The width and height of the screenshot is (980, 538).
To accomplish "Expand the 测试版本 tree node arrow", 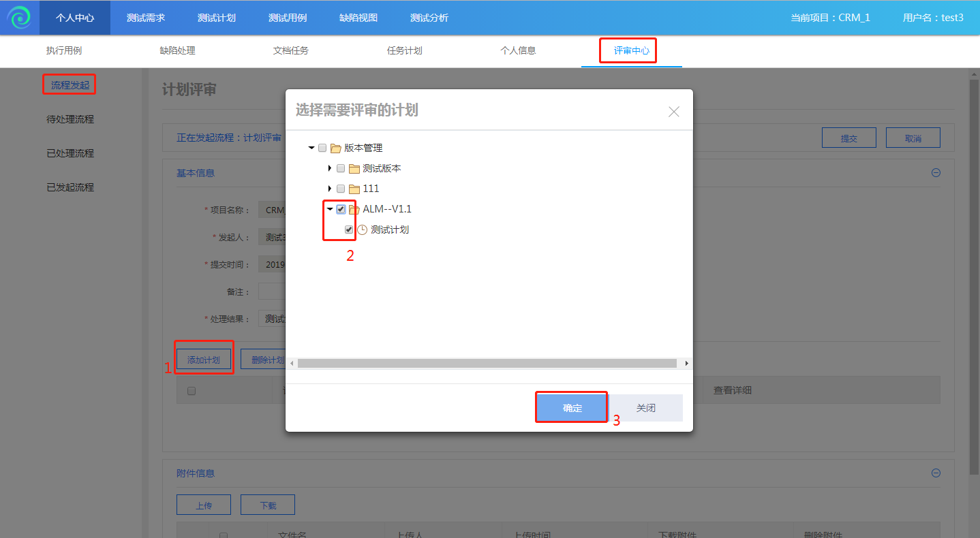I will click(x=330, y=168).
